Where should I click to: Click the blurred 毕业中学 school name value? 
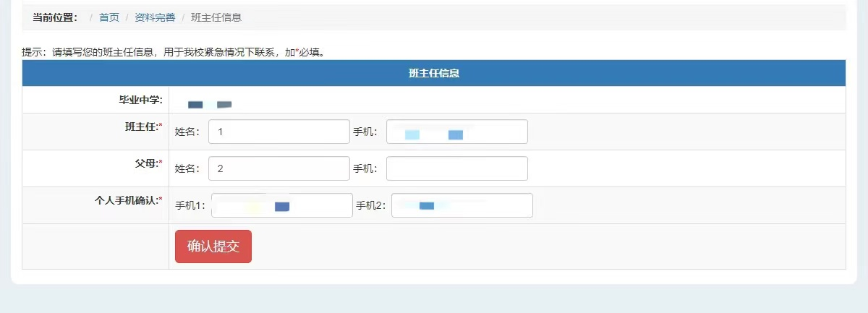[x=209, y=104]
